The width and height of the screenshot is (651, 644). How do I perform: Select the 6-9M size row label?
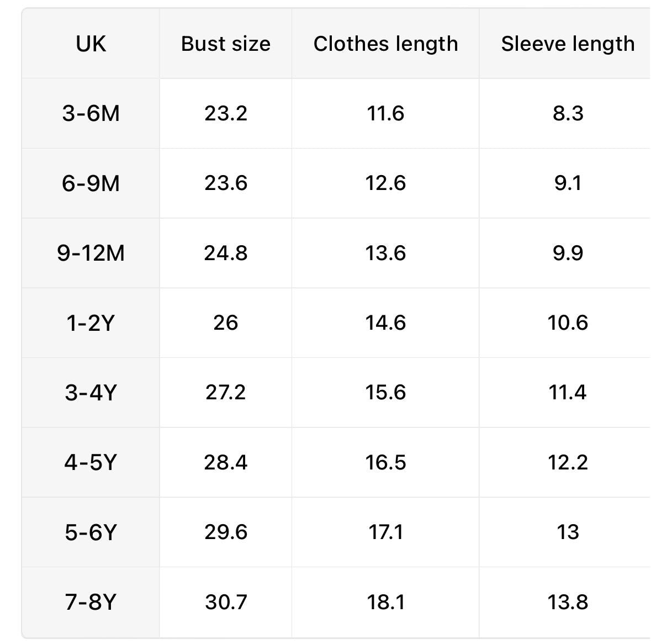(x=91, y=183)
